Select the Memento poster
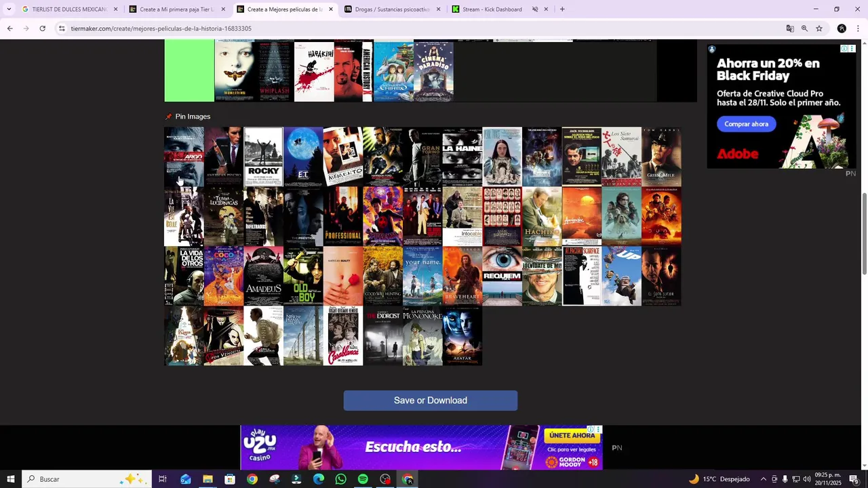Screen dimensions: 868x488 [343, 157]
